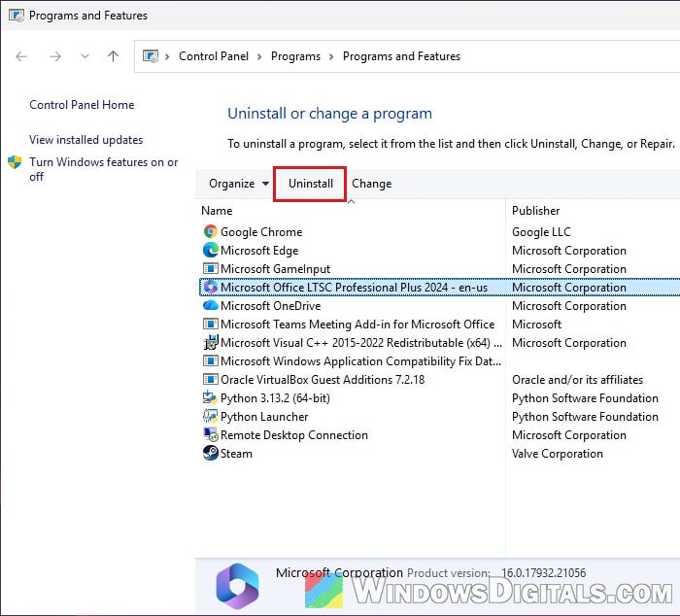
Task: Open Control Panel Home link
Action: point(82,105)
